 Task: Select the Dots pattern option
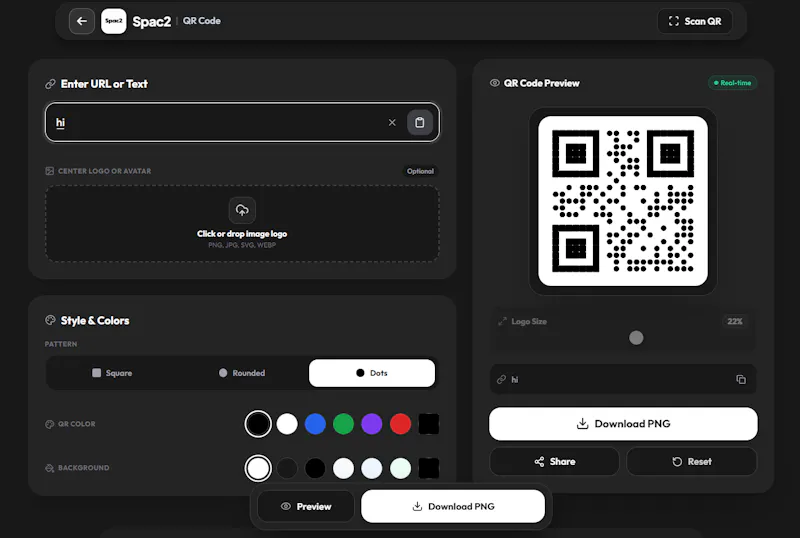[x=372, y=373]
